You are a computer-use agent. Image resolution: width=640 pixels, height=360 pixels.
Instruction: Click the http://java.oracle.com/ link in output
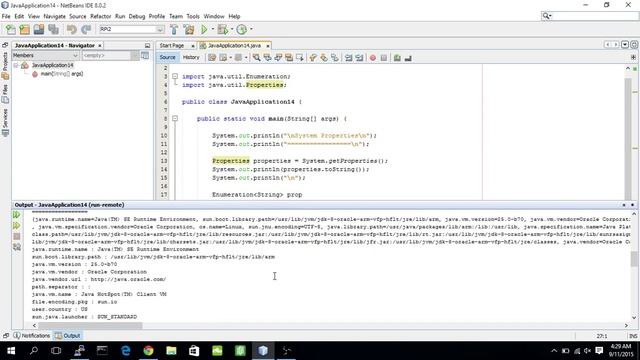coord(128,280)
